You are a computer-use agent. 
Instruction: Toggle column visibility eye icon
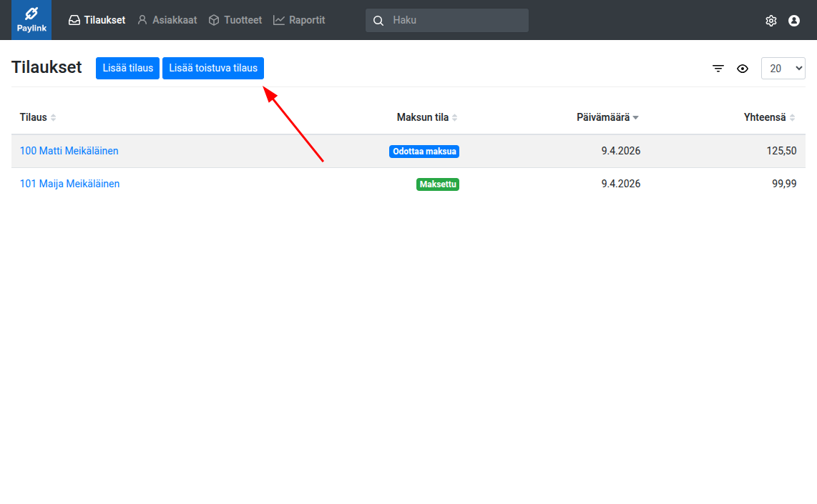click(x=743, y=69)
